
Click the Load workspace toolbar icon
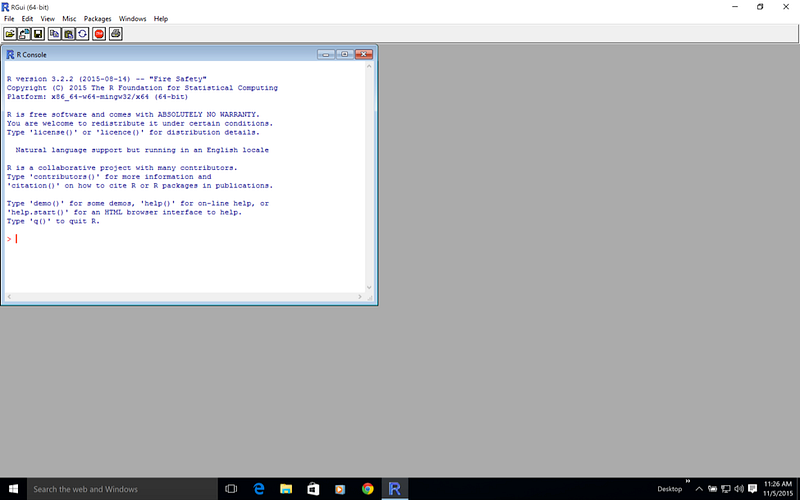[24, 34]
